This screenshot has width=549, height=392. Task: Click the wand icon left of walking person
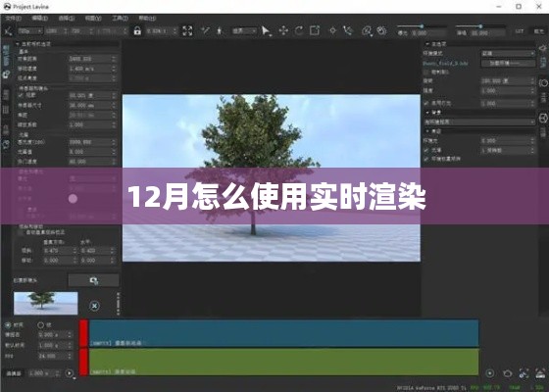point(205,30)
